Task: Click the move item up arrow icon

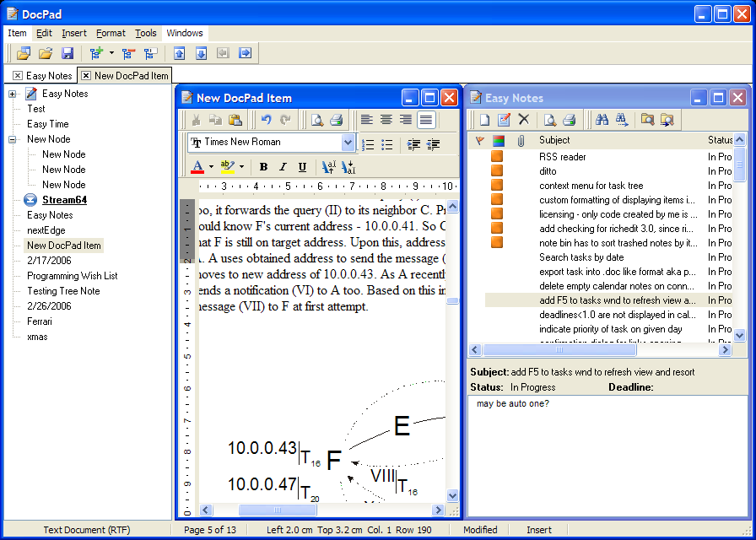Action: [x=180, y=53]
